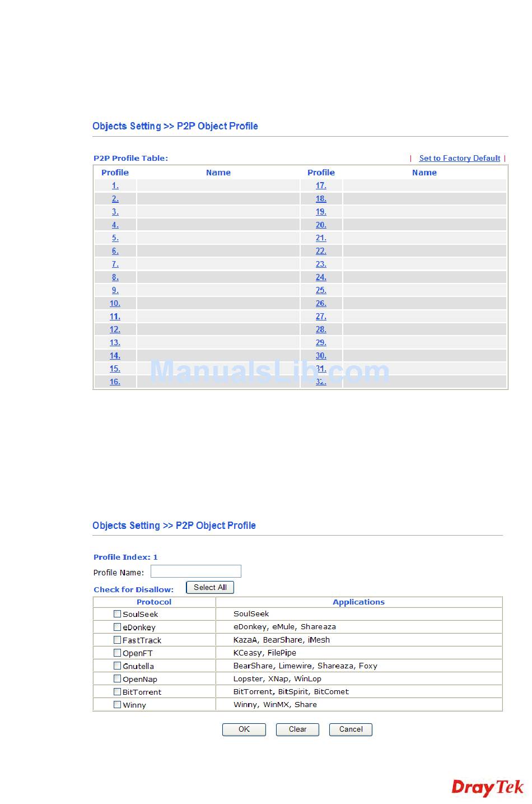
Task: Click the Clear button
Action: coord(297,729)
